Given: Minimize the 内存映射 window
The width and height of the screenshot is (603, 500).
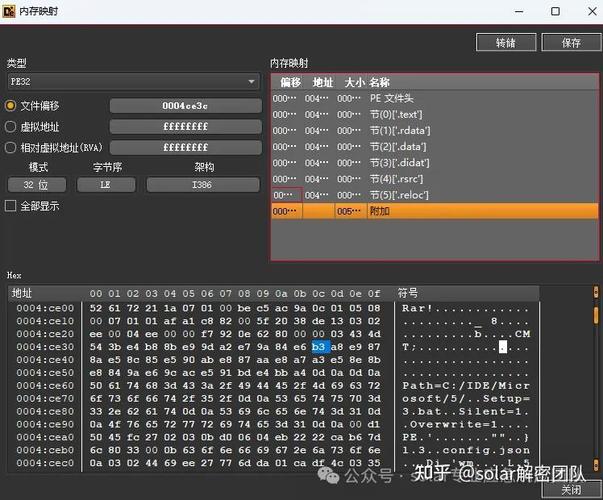Looking at the screenshot, I should coord(519,11).
